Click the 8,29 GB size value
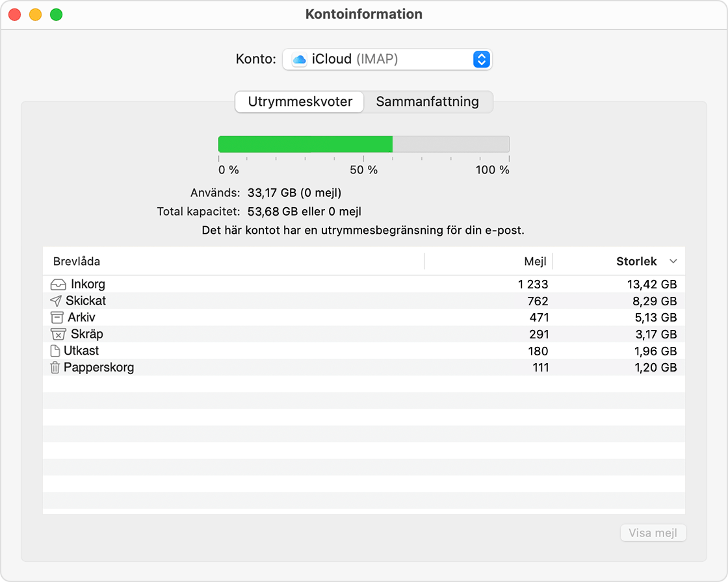 tap(655, 301)
